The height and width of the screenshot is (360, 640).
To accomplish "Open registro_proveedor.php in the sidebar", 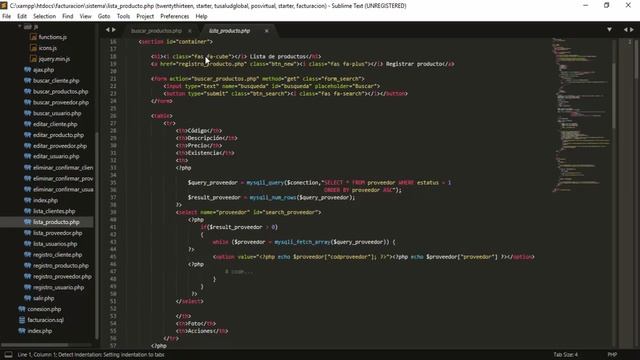I will pyautogui.click(x=62, y=277).
